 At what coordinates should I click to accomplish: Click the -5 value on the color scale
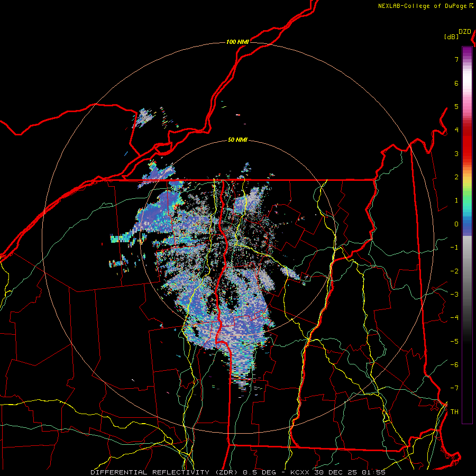[454, 342]
